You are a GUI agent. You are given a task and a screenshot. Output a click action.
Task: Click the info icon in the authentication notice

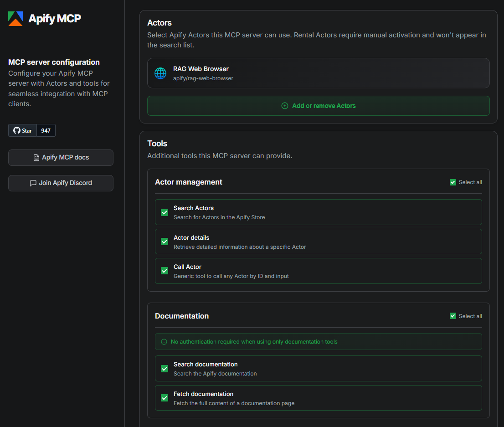[x=164, y=342]
